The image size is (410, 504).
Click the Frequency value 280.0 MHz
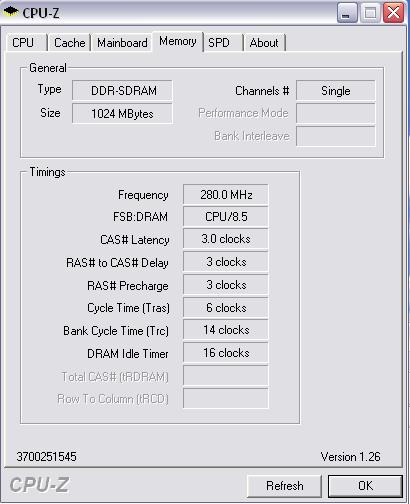pos(226,195)
